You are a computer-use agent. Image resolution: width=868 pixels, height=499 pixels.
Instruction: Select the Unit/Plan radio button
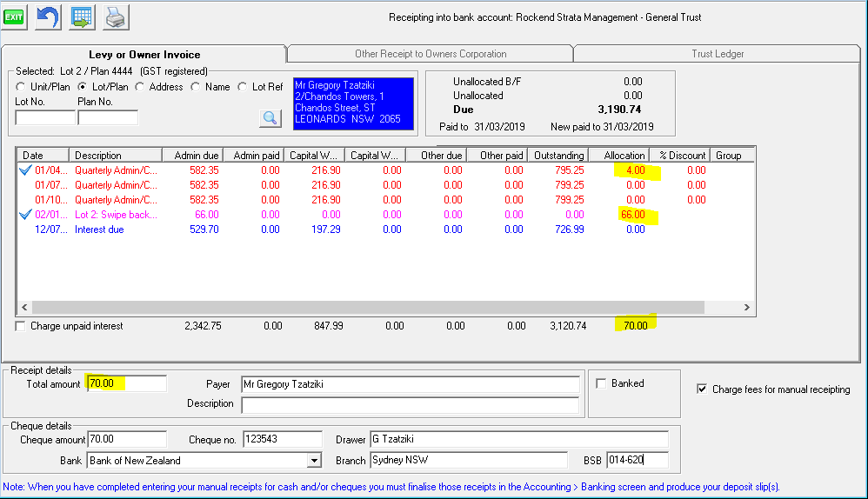pyautogui.click(x=21, y=87)
